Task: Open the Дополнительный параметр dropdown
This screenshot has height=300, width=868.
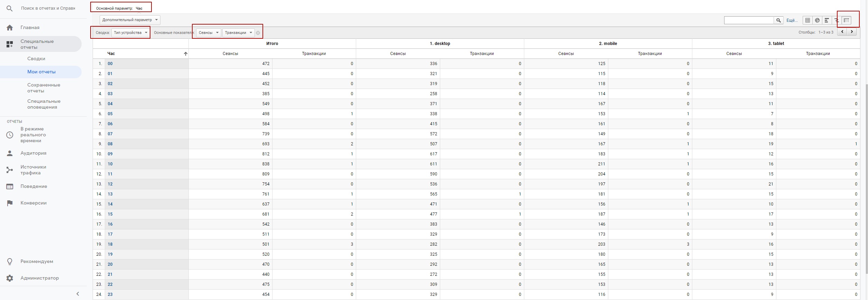Action: pos(130,20)
